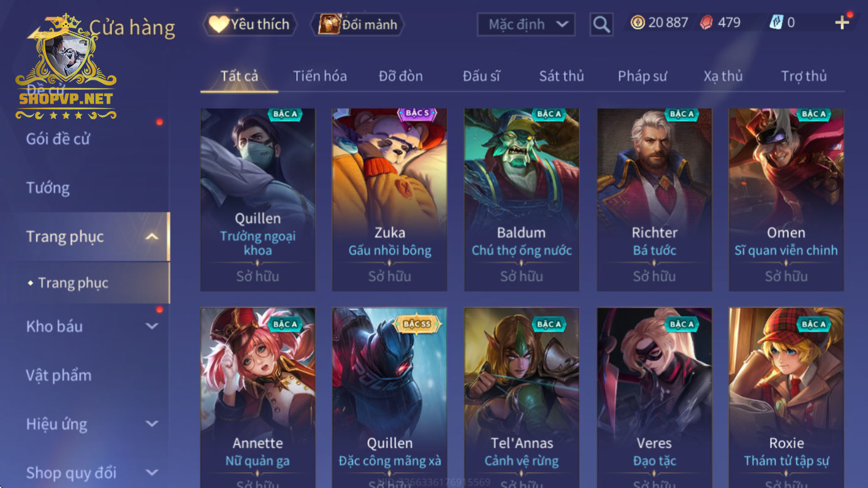Switch to the Pháp sư tab
The width and height of the screenshot is (868, 488).
[642, 76]
